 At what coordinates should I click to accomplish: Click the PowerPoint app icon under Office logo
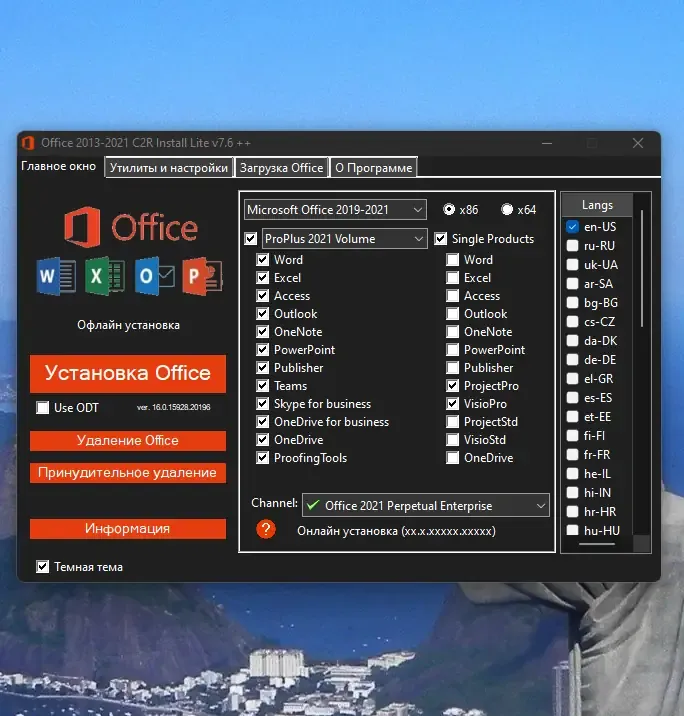[x=202, y=276]
